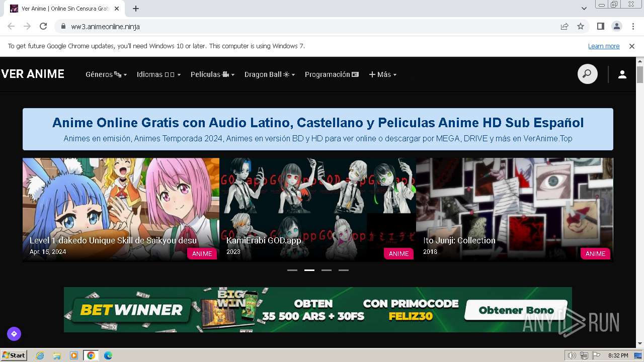Viewport: 644px width, 362px height.
Task: Select the first carousel slide indicator
Action: pyautogui.click(x=292, y=270)
